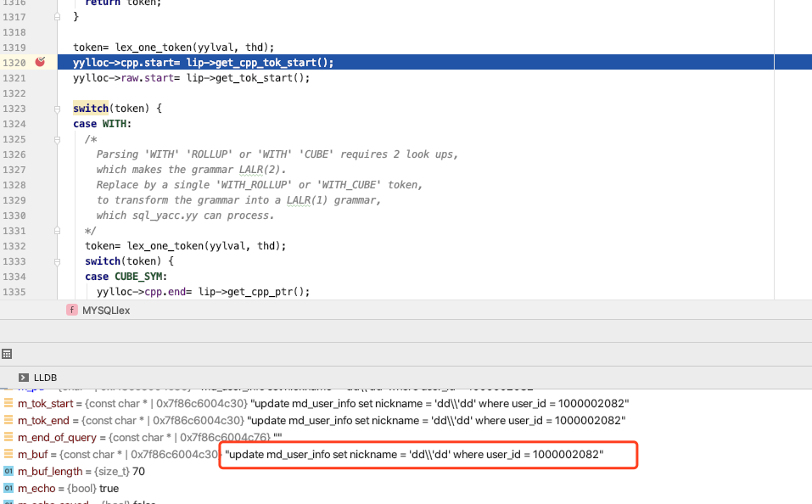Image resolution: width=812 pixels, height=504 pixels.
Task: Select the m_end_of_query variable row
Action: [x=406, y=438]
